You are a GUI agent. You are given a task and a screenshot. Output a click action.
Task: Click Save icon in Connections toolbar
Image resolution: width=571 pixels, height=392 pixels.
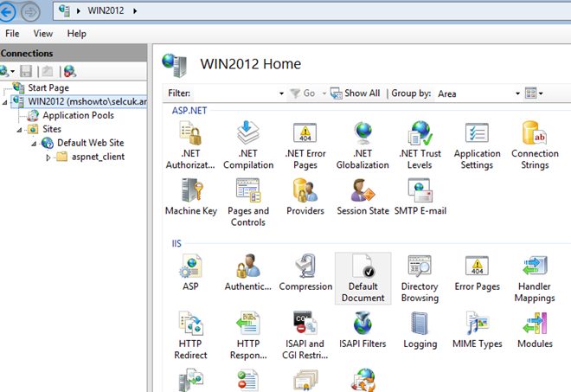point(26,71)
